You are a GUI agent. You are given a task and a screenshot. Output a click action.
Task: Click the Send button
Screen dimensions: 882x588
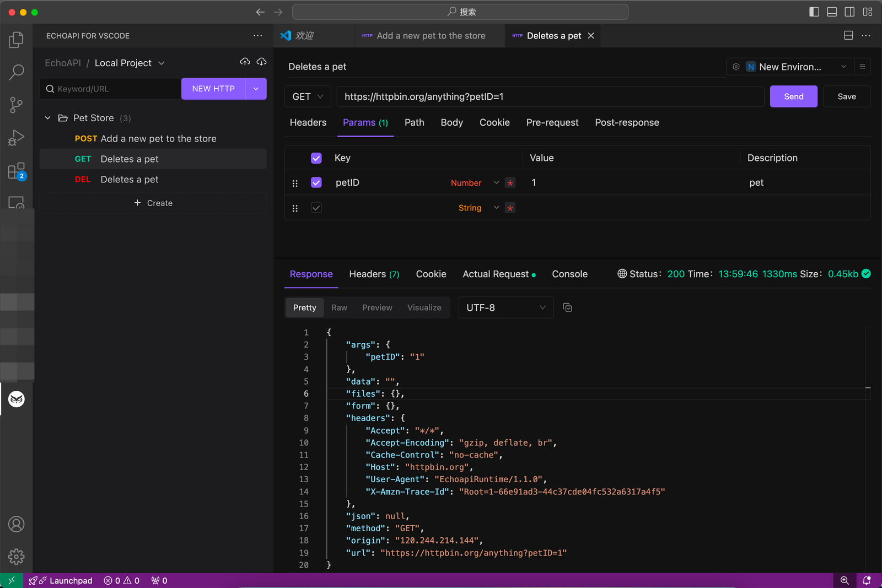point(793,96)
